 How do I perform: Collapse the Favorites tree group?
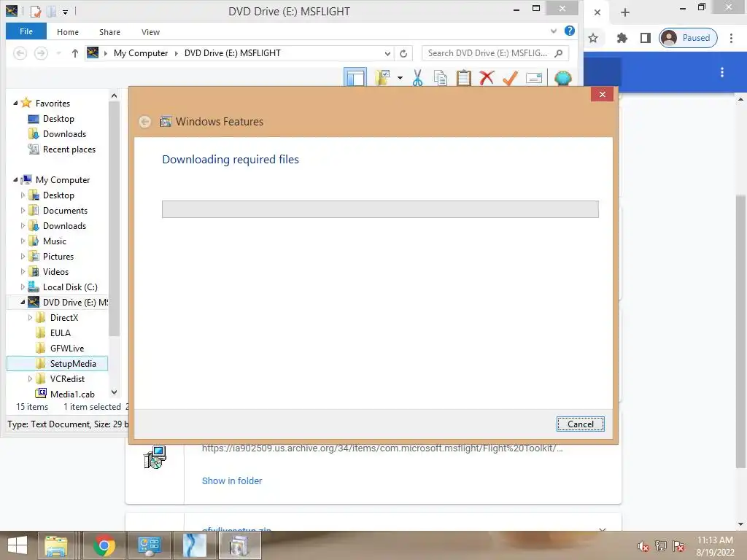click(15, 103)
